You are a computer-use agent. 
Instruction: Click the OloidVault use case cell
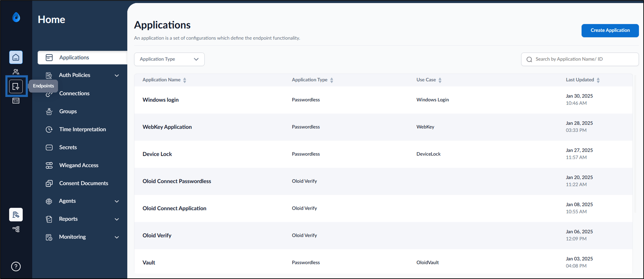click(x=427, y=263)
